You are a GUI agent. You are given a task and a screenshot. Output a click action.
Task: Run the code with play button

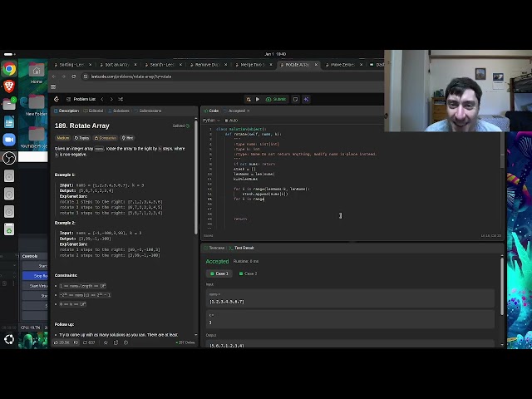[x=258, y=99]
